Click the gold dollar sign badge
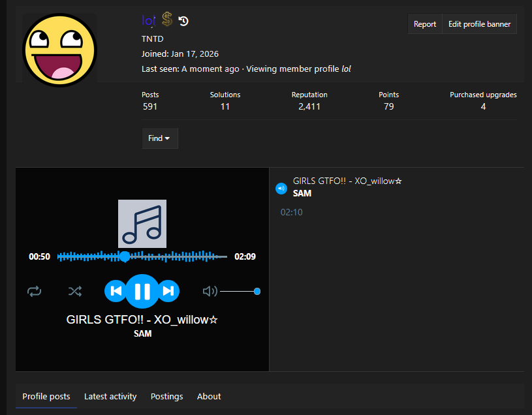The height and width of the screenshot is (415, 532). (168, 21)
